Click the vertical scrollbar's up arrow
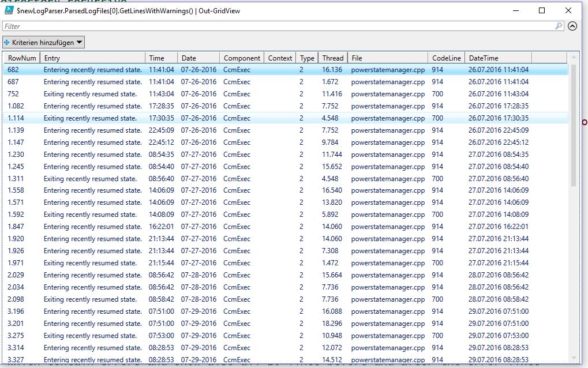 click(574, 57)
